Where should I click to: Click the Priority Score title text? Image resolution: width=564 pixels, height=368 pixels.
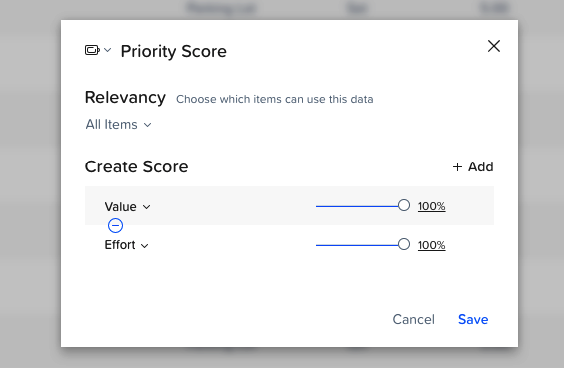pos(174,51)
